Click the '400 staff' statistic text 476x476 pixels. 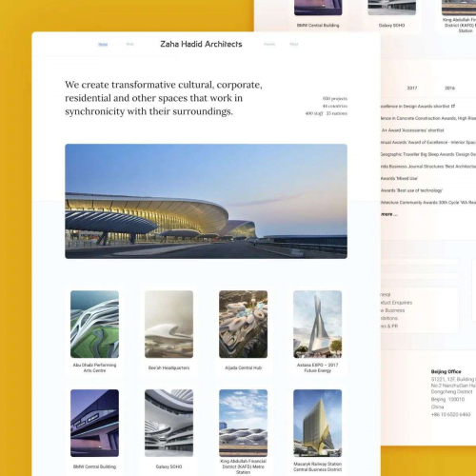[314, 113]
